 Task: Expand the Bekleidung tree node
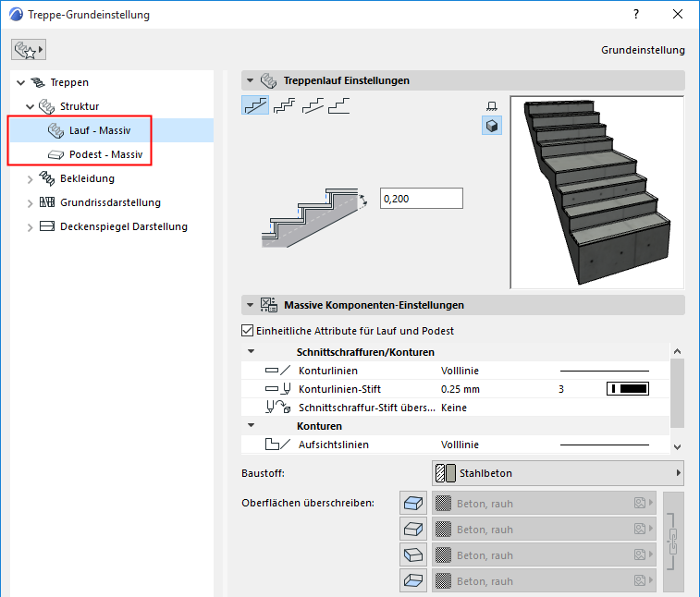coord(30,179)
